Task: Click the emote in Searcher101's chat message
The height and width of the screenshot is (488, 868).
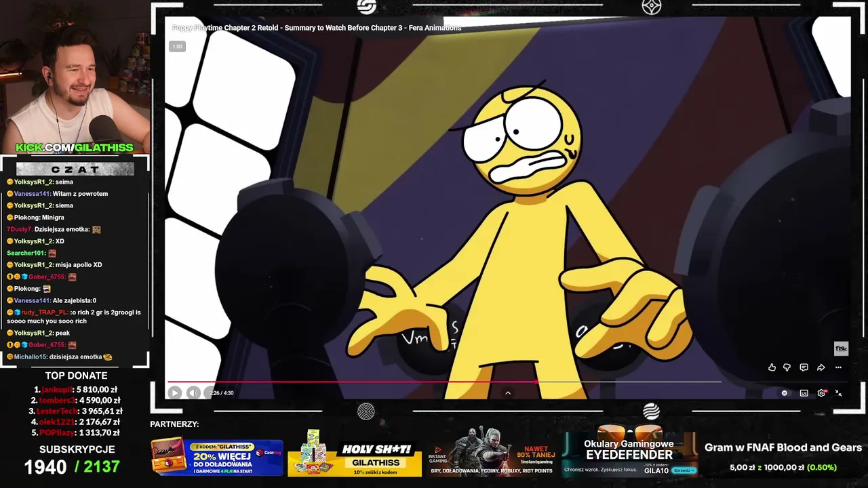Action: pos(52,253)
